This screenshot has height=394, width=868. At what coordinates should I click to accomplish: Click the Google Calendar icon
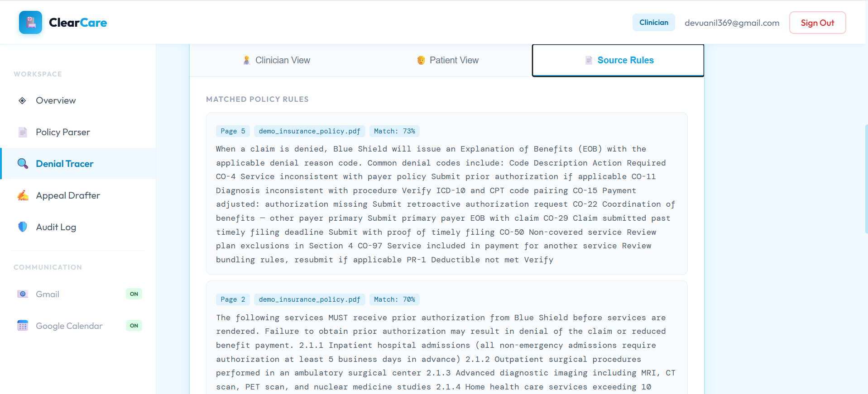pos(23,326)
